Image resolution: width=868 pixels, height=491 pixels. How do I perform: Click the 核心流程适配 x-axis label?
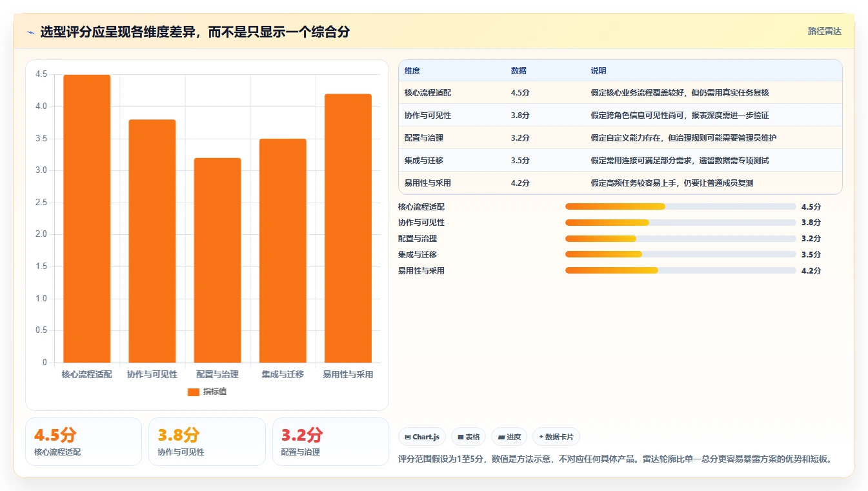pos(87,374)
